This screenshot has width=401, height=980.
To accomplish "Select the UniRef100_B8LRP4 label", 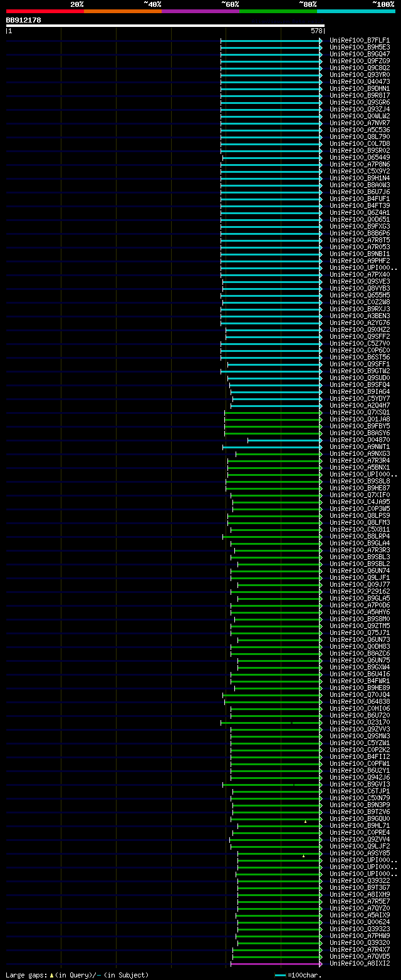I will click(x=360, y=536).
